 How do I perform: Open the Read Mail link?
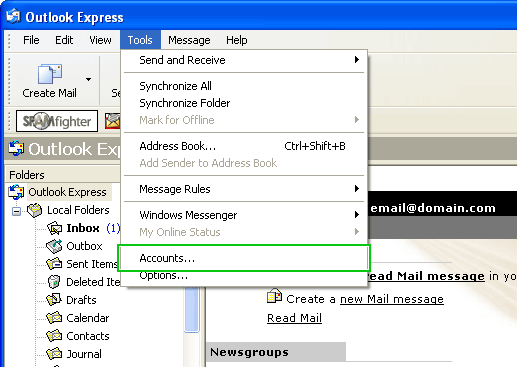coord(294,318)
